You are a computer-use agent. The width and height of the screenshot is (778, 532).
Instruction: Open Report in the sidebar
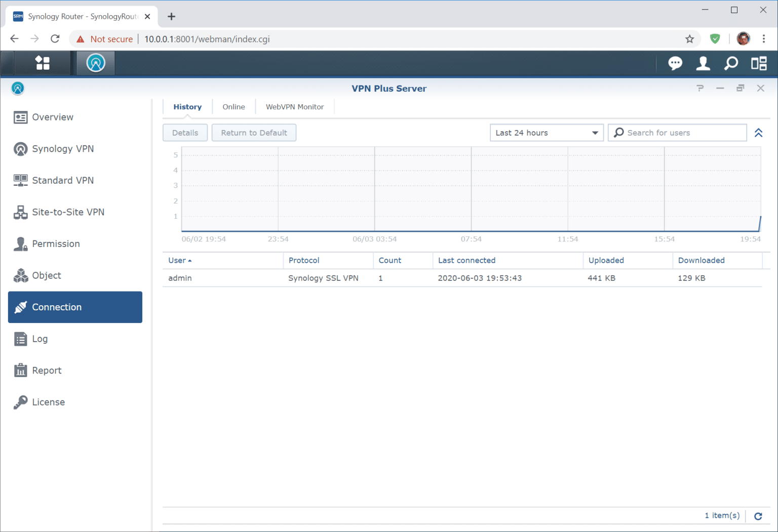click(x=75, y=371)
